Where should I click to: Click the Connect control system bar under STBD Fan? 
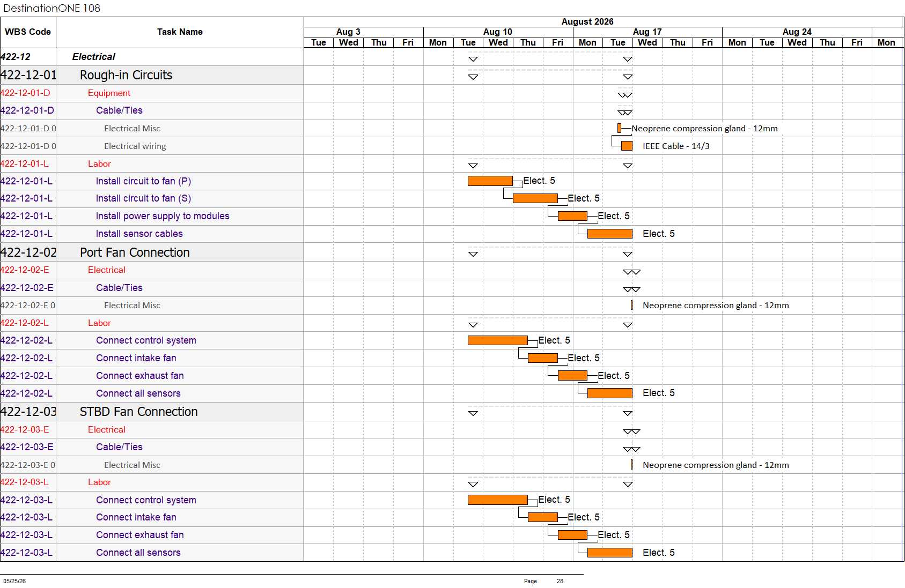pos(498,500)
